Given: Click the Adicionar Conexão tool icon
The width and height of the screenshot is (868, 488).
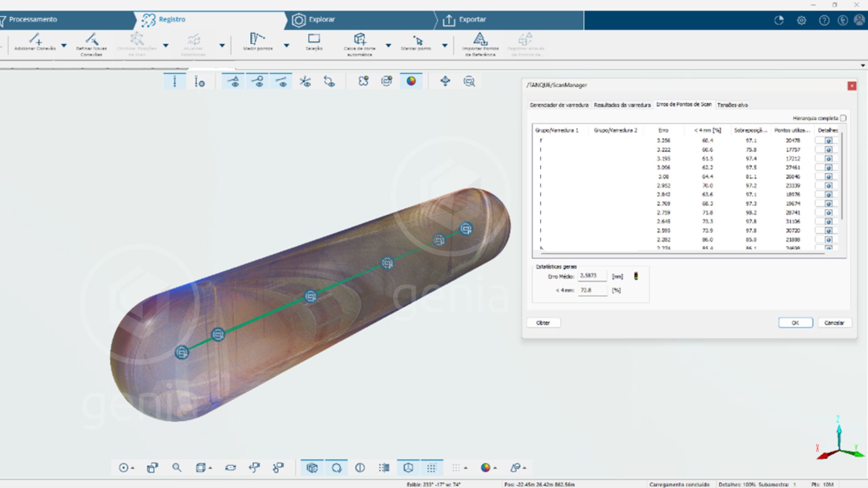Looking at the screenshot, I should [35, 39].
